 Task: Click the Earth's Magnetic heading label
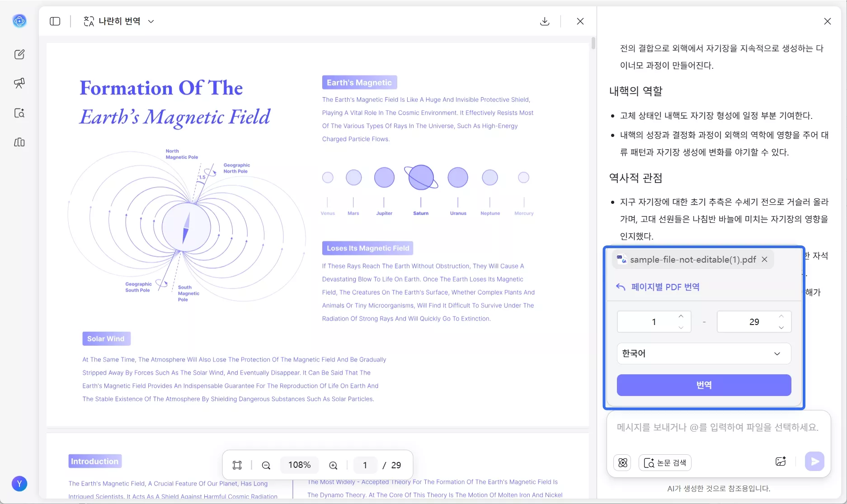click(359, 82)
